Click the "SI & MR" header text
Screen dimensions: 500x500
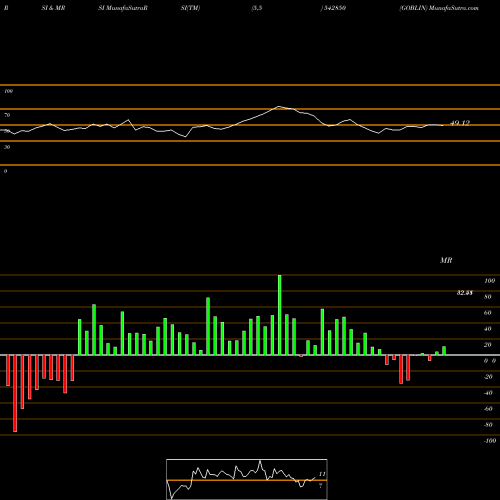(53, 8)
